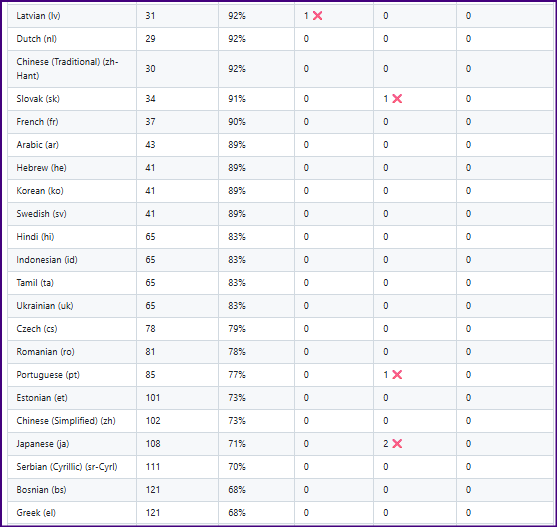The width and height of the screenshot is (557, 527).
Task: Select the Estonian (et) count 101 cell
Action: tap(177, 398)
